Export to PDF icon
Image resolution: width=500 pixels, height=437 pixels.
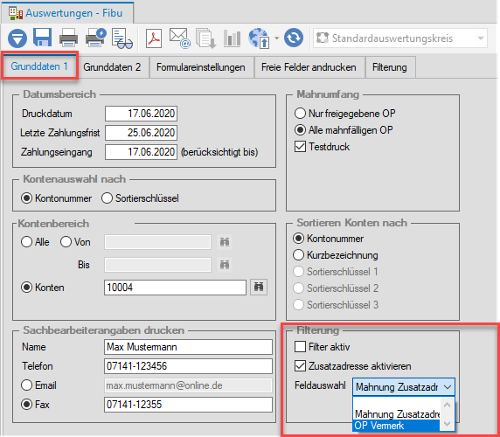(154, 38)
